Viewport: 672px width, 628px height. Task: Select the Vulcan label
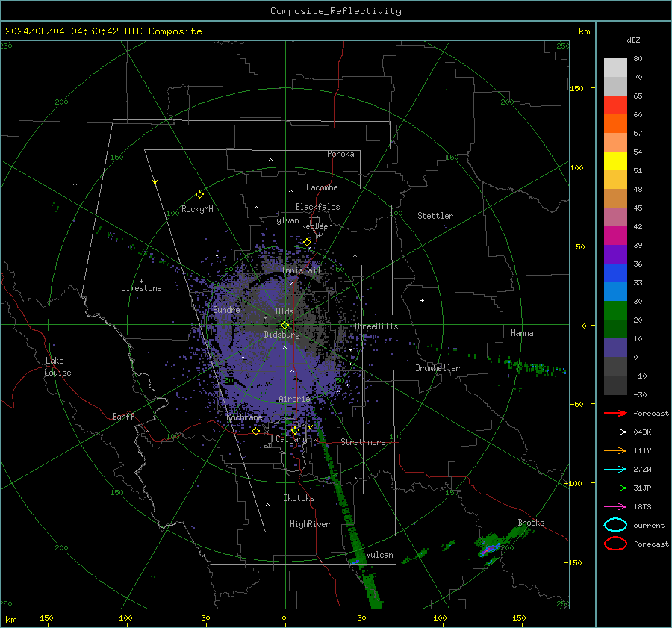pyautogui.click(x=379, y=555)
